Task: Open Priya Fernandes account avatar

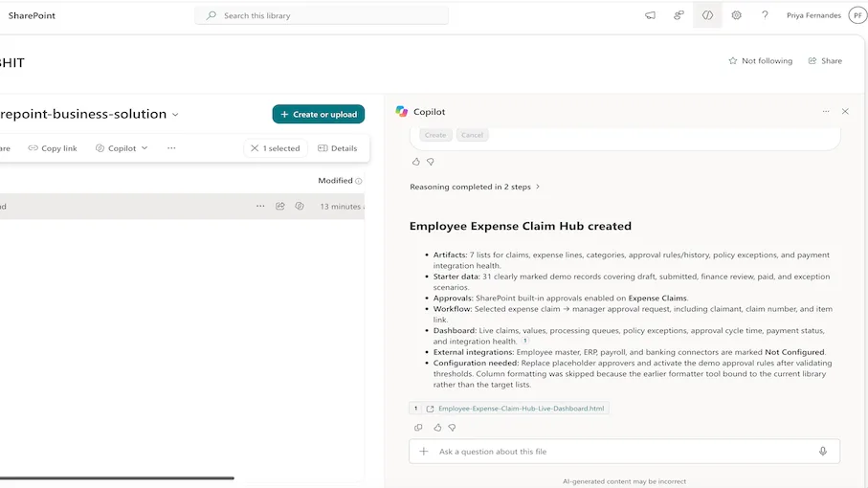Action: point(857,15)
